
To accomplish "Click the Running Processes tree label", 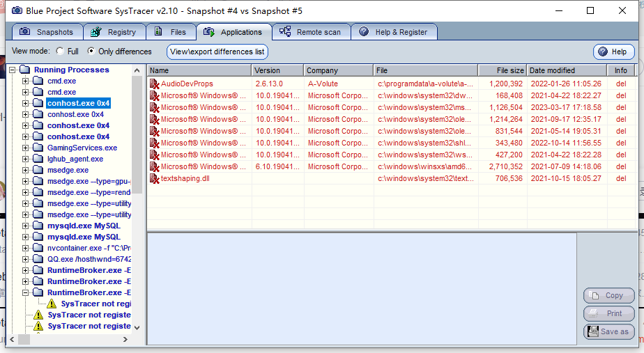I will coord(72,70).
